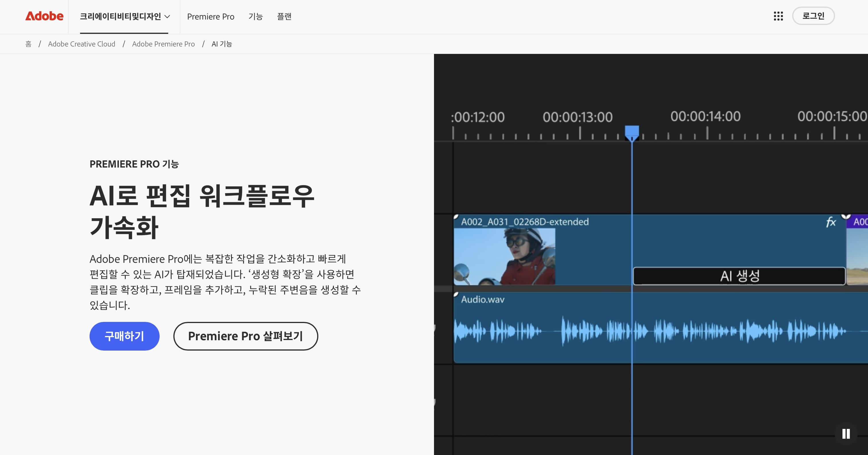Go to 홈 breadcrumb link
868x455 pixels.
[x=28, y=44]
